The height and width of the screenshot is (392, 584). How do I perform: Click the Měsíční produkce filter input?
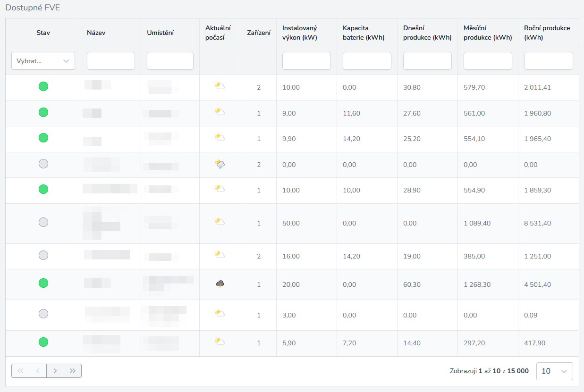coord(488,61)
